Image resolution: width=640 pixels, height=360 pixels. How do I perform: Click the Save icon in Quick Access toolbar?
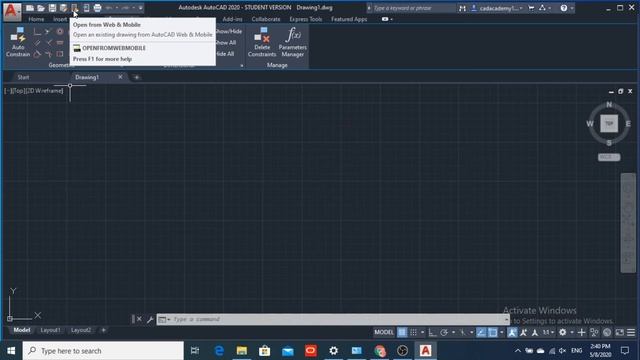pos(52,8)
